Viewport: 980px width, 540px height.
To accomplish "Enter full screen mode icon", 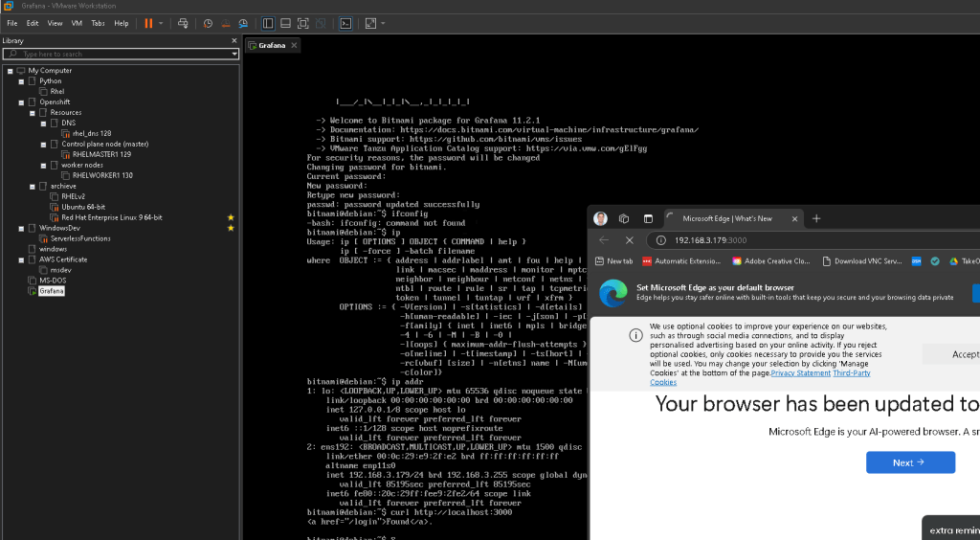I will tap(303, 23).
